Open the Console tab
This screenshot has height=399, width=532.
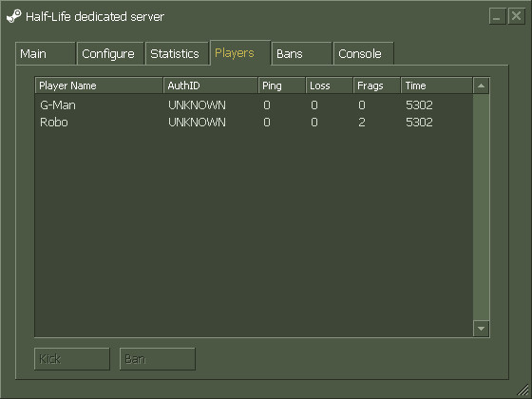pos(363,53)
